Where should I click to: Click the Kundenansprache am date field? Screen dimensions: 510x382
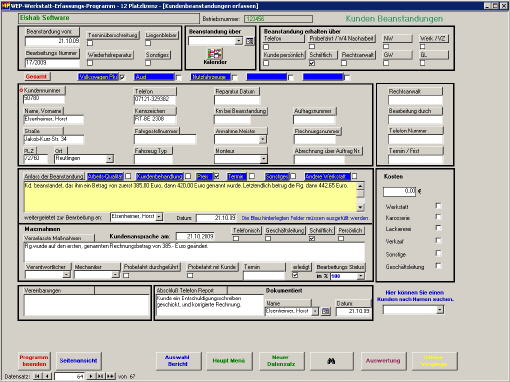pyautogui.click(x=195, y=236)
